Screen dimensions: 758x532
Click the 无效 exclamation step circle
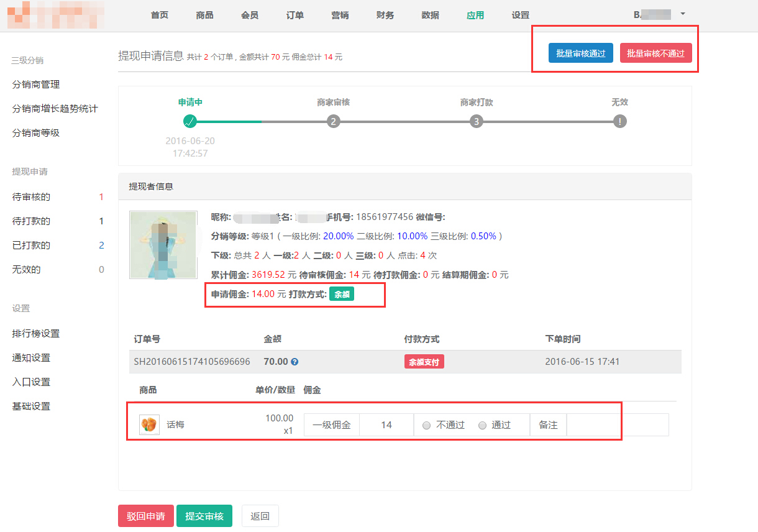(x=619, y=121)
